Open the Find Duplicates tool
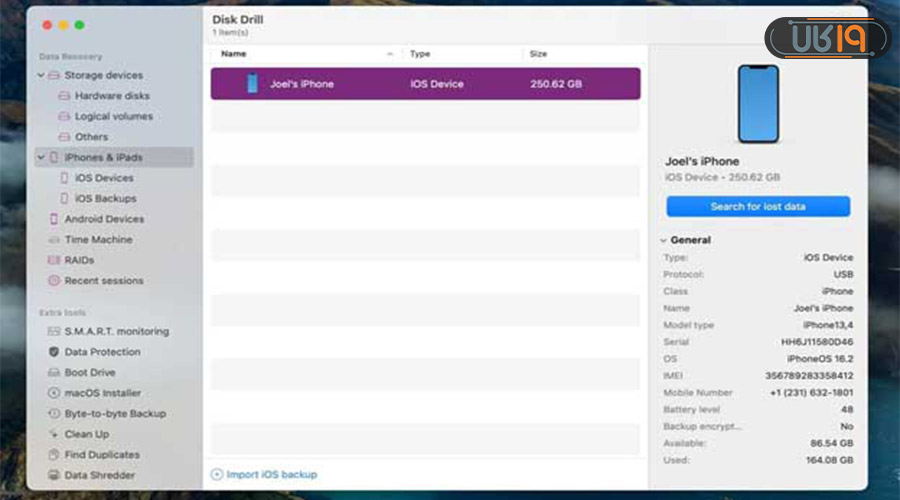This screenshot has height=500, width=900. coord(100,455)
